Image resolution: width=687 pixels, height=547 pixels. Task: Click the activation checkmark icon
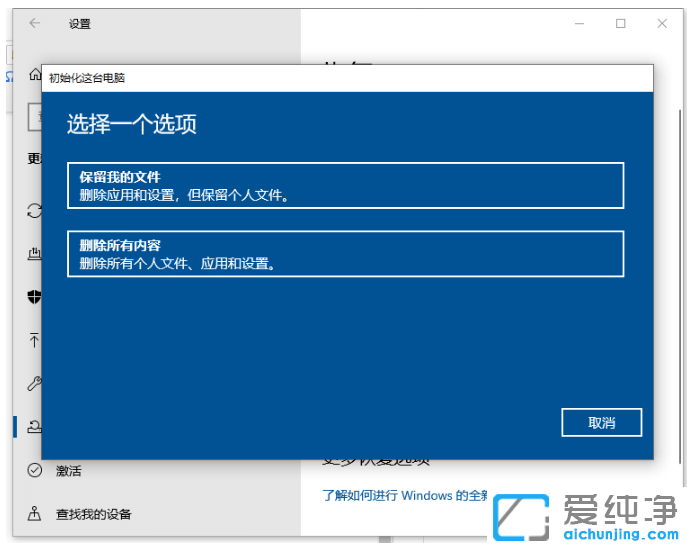(35, 470)
